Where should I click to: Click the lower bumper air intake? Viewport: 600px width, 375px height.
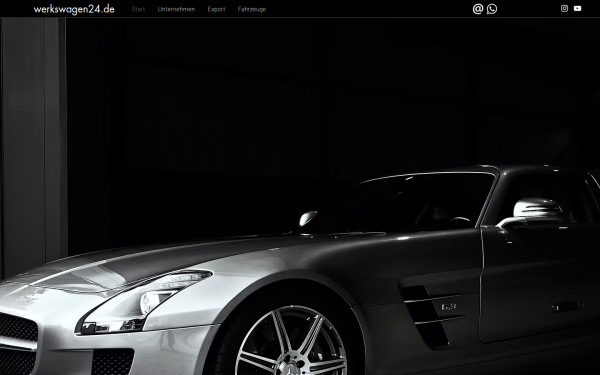pyautogui.click(x=112, y=362)
